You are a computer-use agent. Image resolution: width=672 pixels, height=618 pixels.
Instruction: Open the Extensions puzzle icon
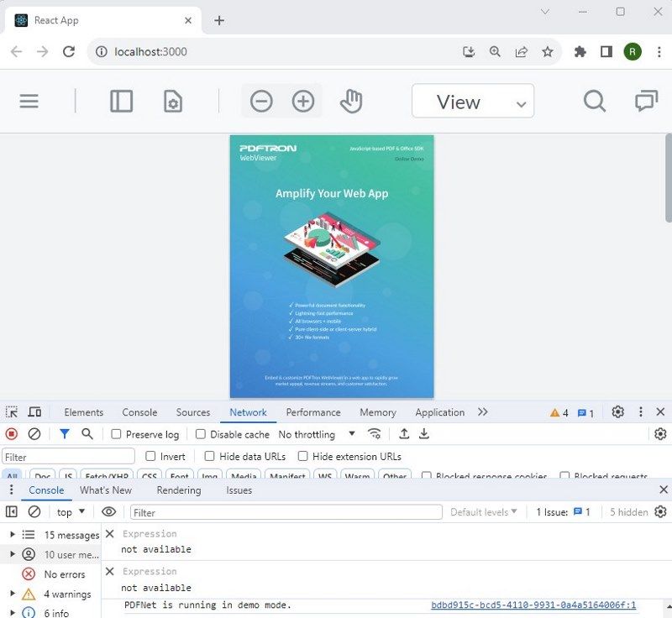[580, 52]
